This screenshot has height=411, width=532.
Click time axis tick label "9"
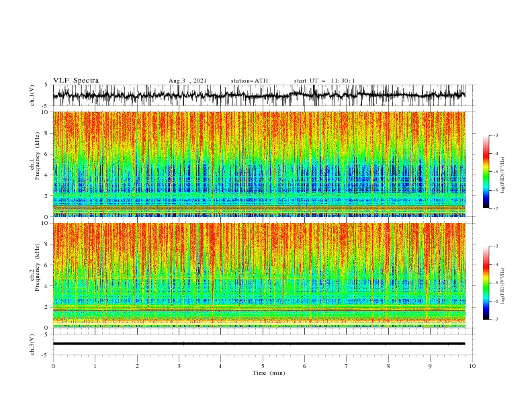(430, 366)
